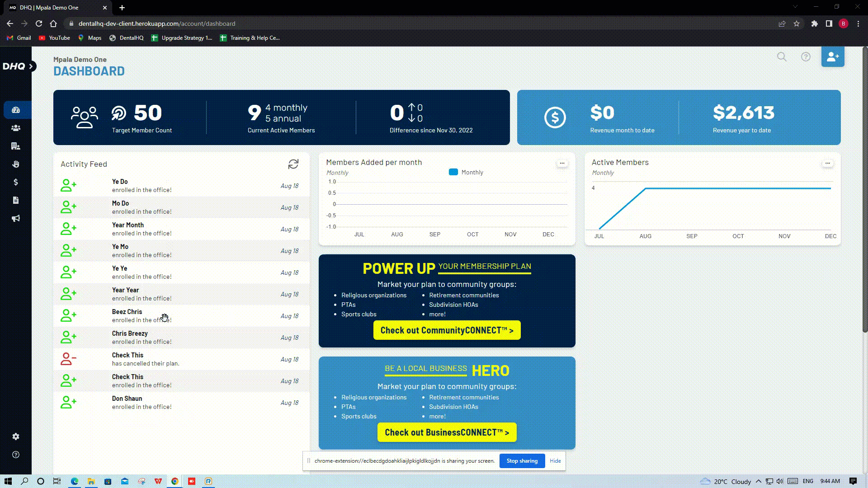Screen dimensions: 868x488
Task: Open Members Added per month options menu
Action: pyautogui.click(x=562, y=163)
